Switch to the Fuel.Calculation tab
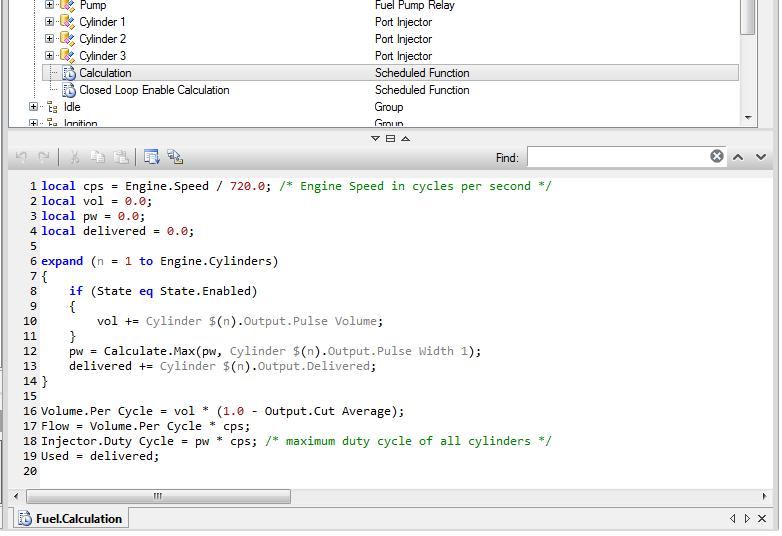The width and height of the screenshot is (782, 536). 71,519
